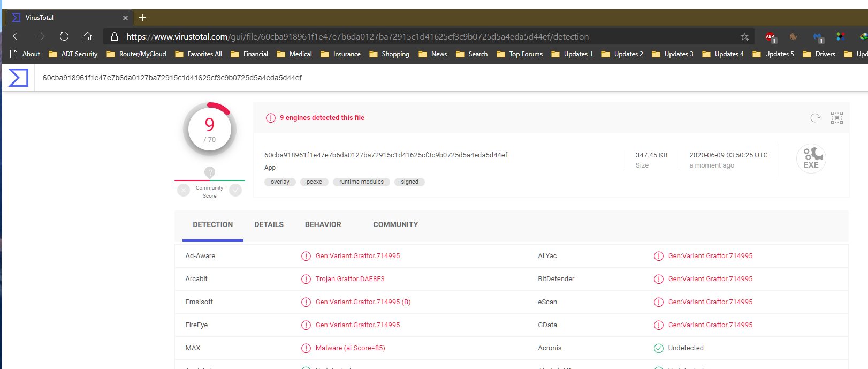This screenshot has width=868, height=369.
Task: Click the VirusTotal logo icon
Action: pyautogui.click(x=18, y=78)
